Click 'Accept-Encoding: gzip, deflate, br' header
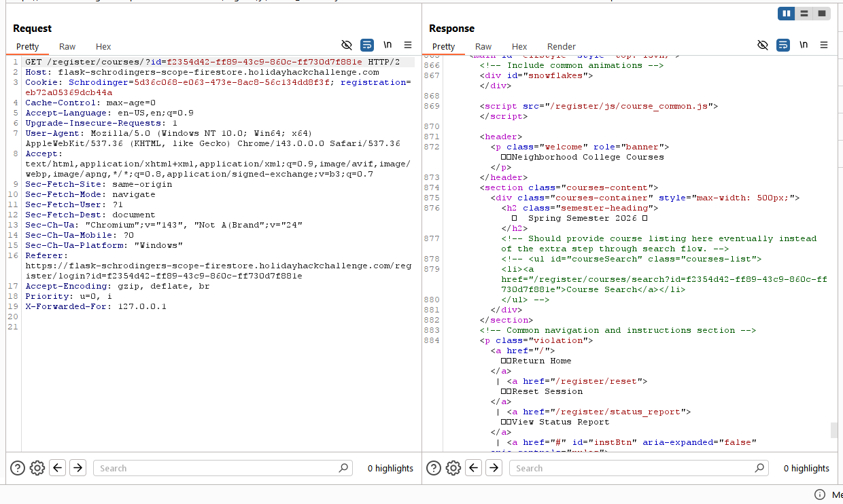Screen dimensions: 843x504 pyautogui.click(x=118, y=286)
